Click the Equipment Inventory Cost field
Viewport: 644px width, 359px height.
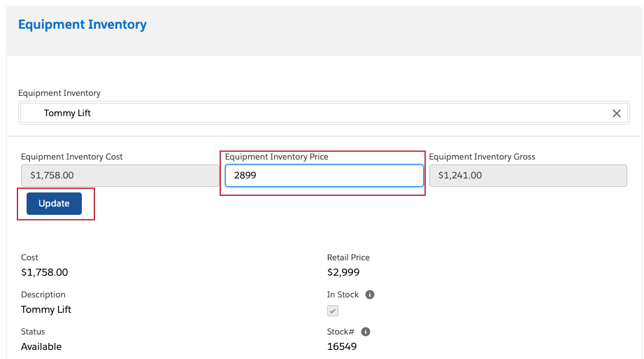click(120, 176)
